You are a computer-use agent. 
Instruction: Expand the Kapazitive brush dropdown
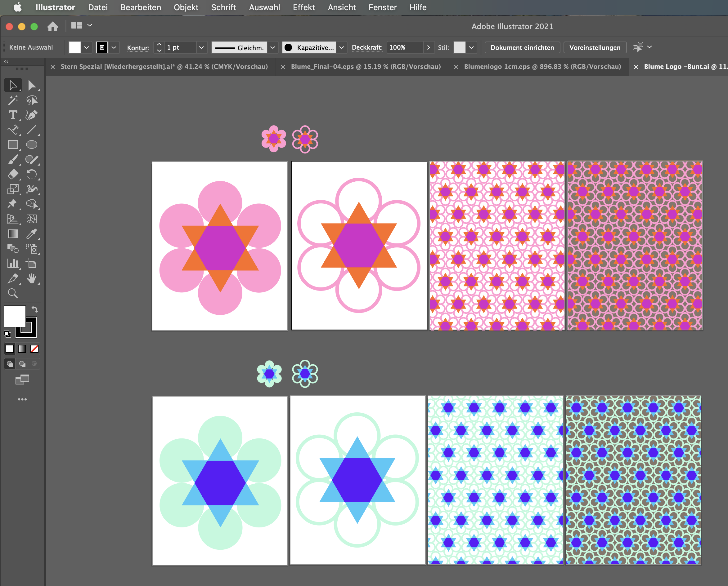pyautogui.click(x=342, y=48)
